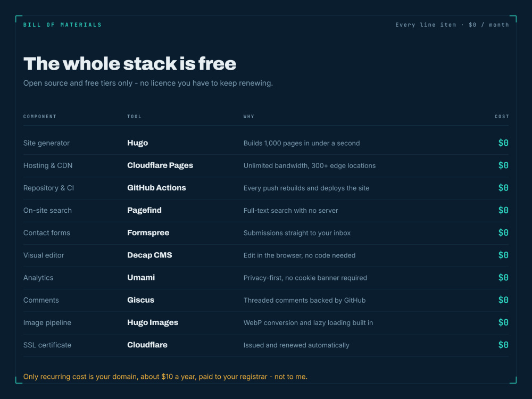This screenshot has width=532, height=399.
Task: Select the 'Repository & CI' cell
Action: pyautogui.click(x=48, y=188)
